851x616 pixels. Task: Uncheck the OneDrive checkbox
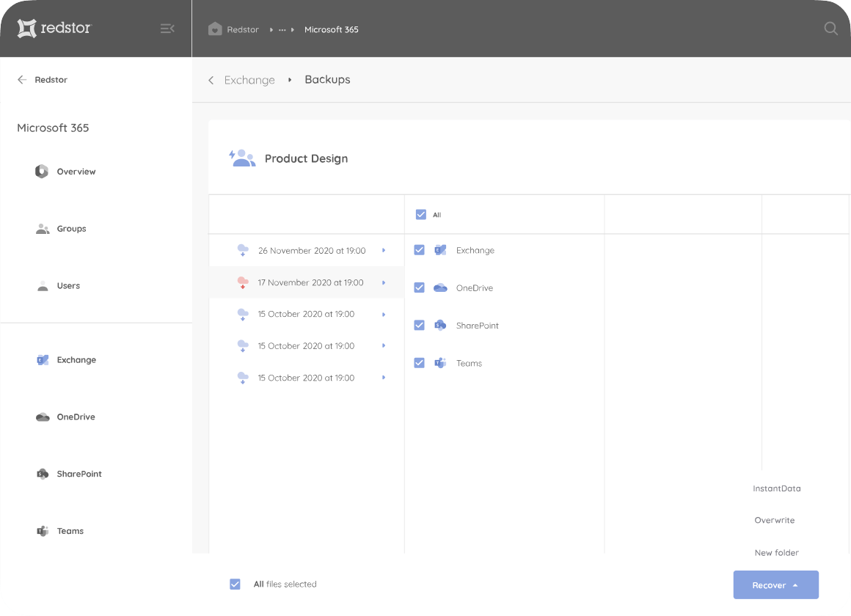coord(419,287)
